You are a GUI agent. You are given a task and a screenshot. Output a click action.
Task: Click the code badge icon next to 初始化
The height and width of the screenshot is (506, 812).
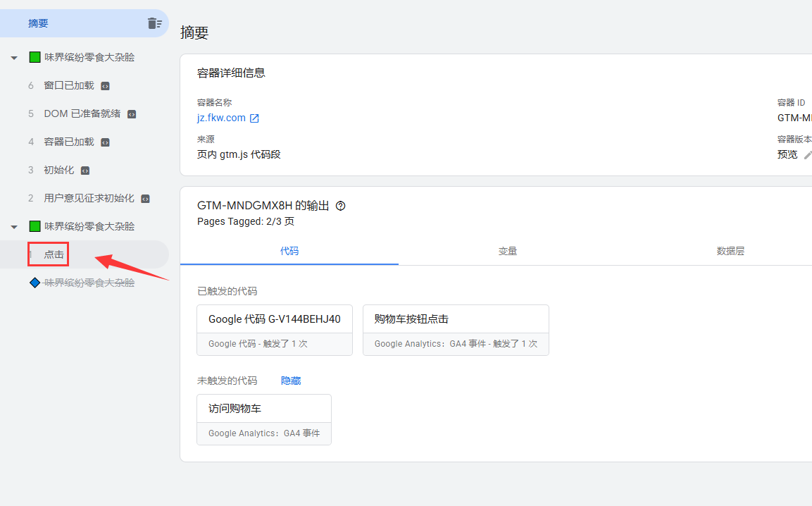(85, 171)
